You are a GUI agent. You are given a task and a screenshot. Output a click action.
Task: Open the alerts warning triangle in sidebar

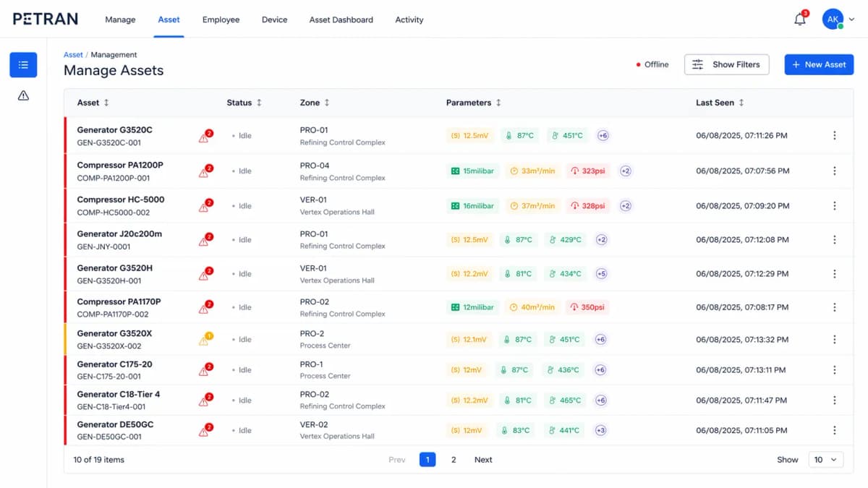click(x=23, y=94)
